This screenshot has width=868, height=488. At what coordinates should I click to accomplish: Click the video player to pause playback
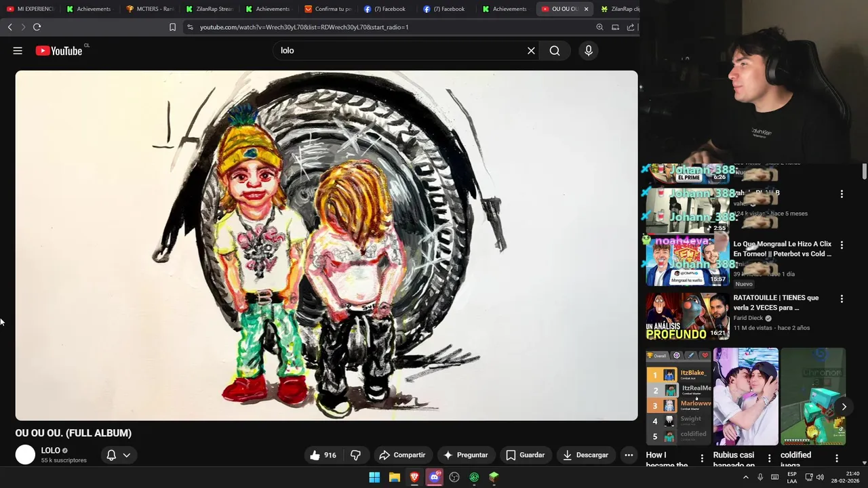[326, 245]
